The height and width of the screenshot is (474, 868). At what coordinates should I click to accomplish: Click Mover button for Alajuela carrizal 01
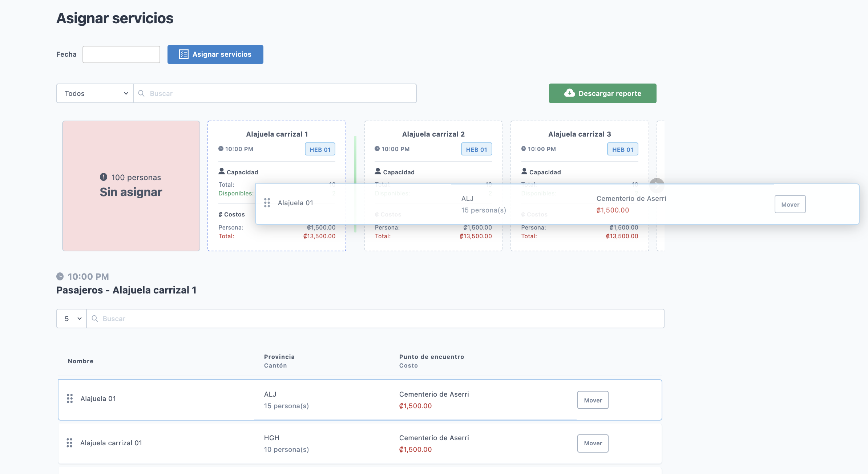coord(593,443)
